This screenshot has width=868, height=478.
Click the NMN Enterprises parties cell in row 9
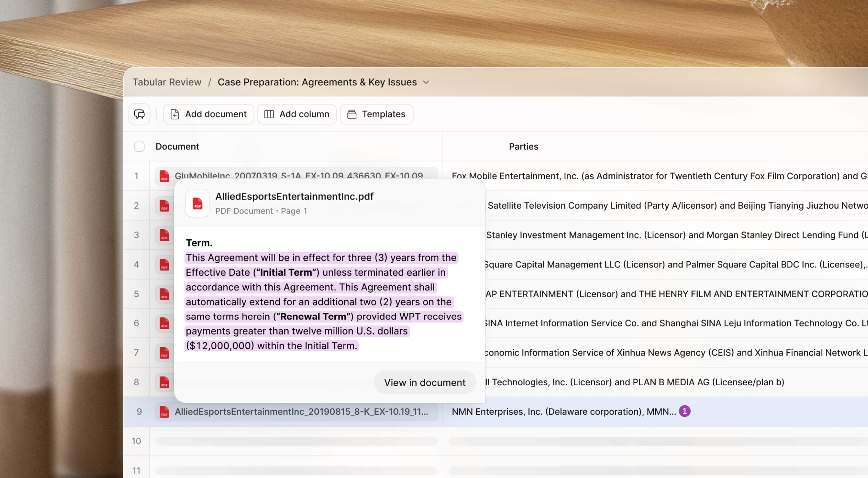655,412
